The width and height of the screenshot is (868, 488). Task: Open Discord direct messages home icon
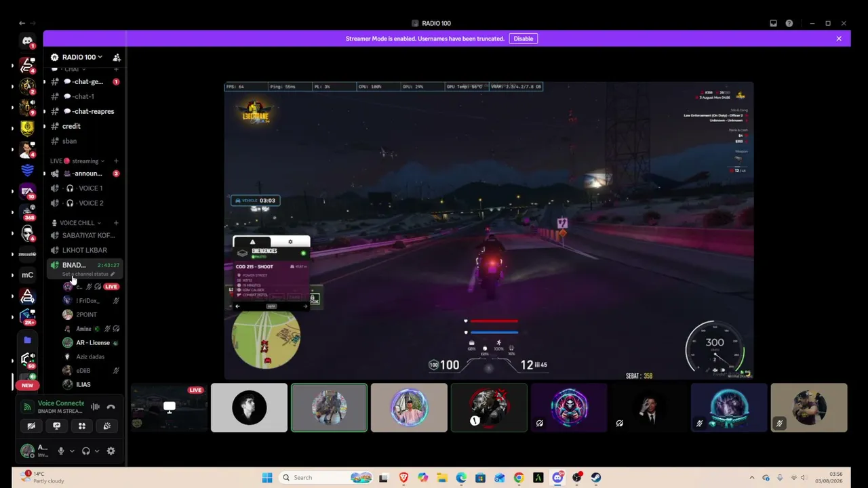(27, 41)
